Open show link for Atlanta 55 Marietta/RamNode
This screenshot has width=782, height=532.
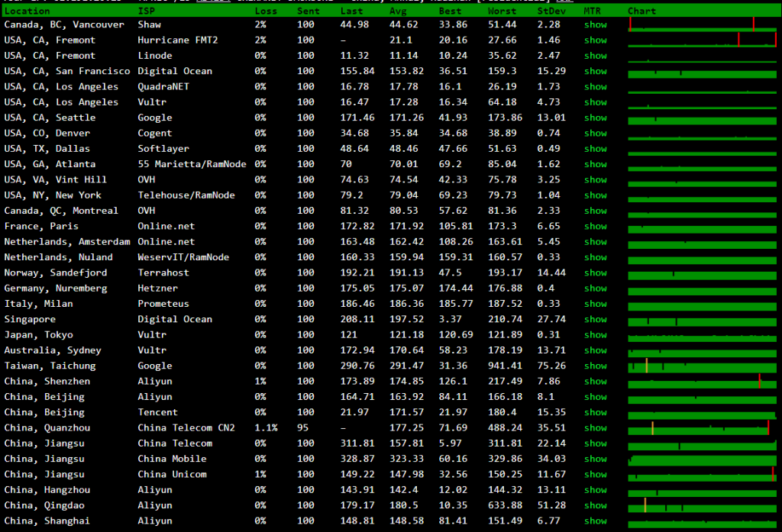point(596,164)
